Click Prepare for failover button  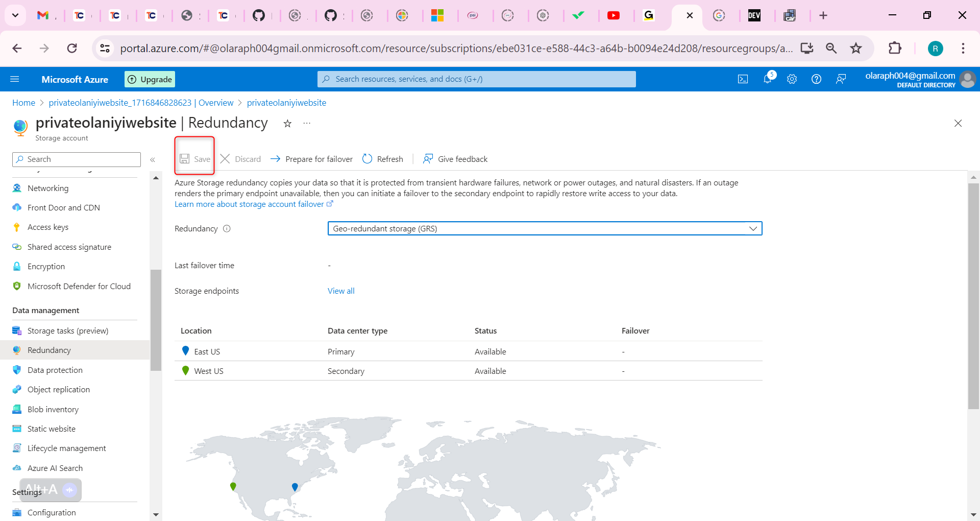point(311,159)
